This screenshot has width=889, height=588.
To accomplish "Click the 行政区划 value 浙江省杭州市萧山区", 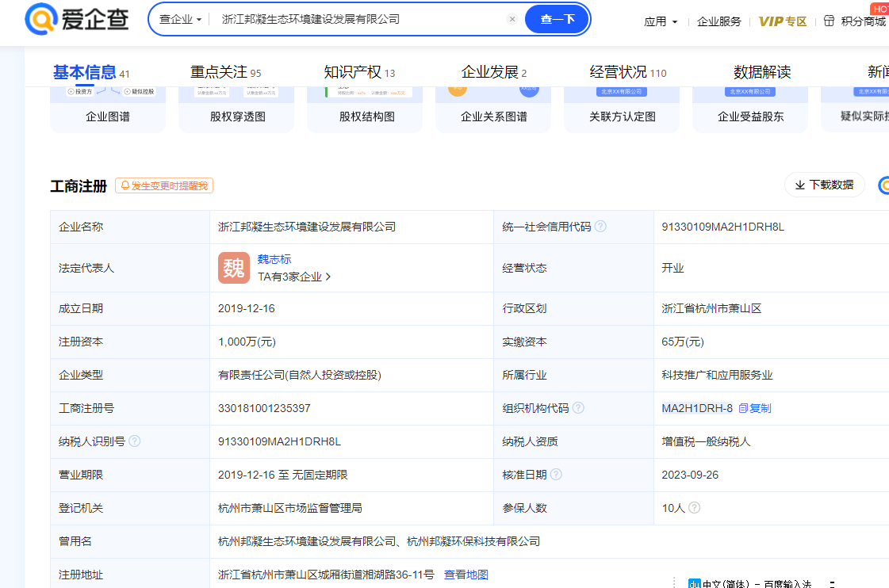I will tap(711, 309).
